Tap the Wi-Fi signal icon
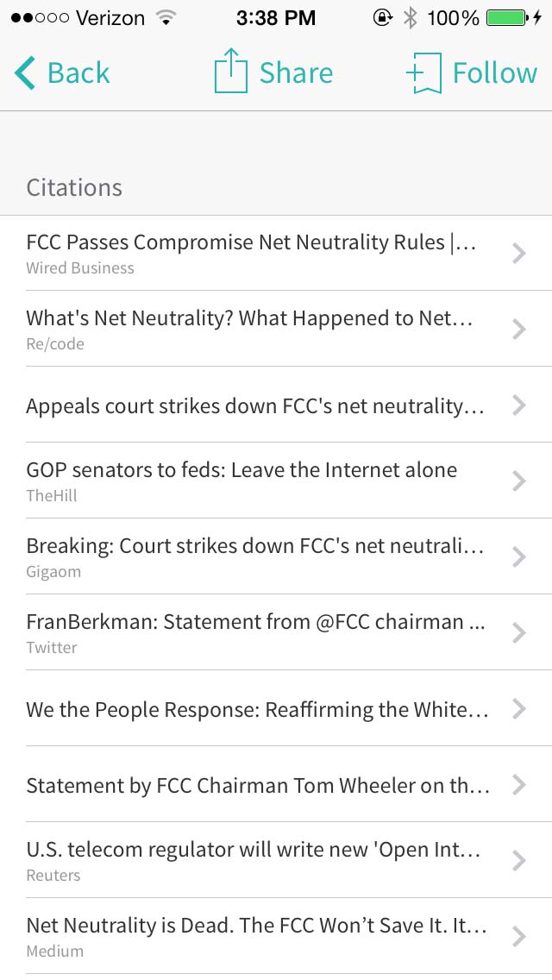This screenshot has height=980, width=552. pyautogui.click(x=164, y=17)
